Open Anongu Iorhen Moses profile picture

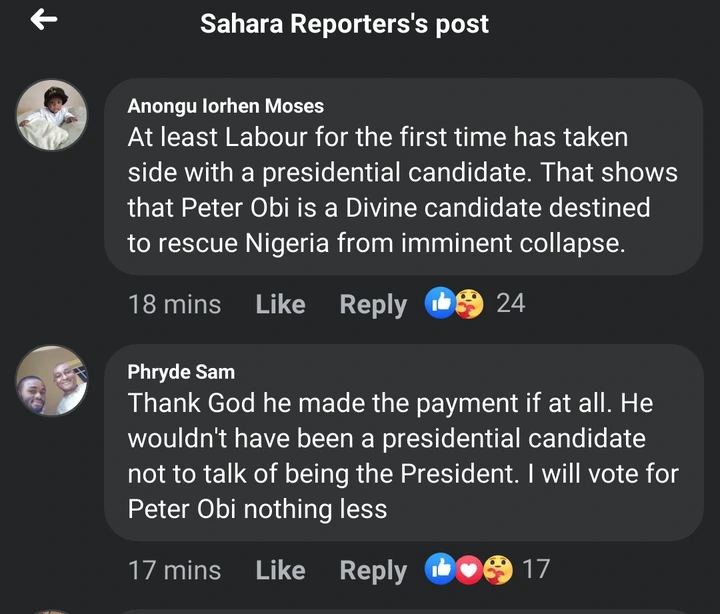[x=51, y=115]
